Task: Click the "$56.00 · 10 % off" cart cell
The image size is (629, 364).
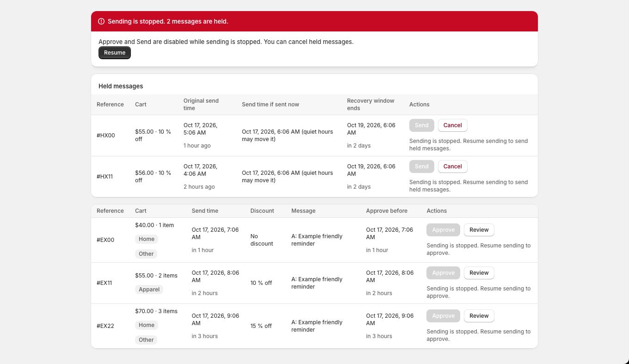Action: coord(153,177)
